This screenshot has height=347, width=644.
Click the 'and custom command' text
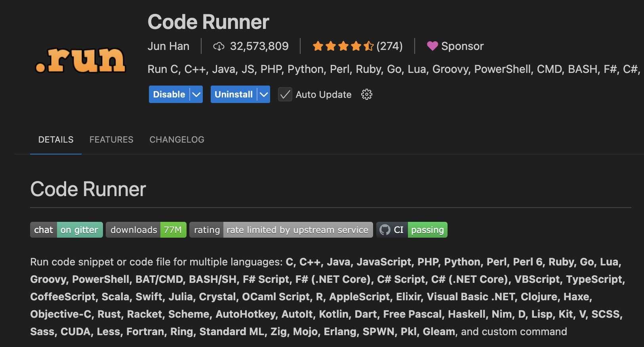tap(514, 332)
